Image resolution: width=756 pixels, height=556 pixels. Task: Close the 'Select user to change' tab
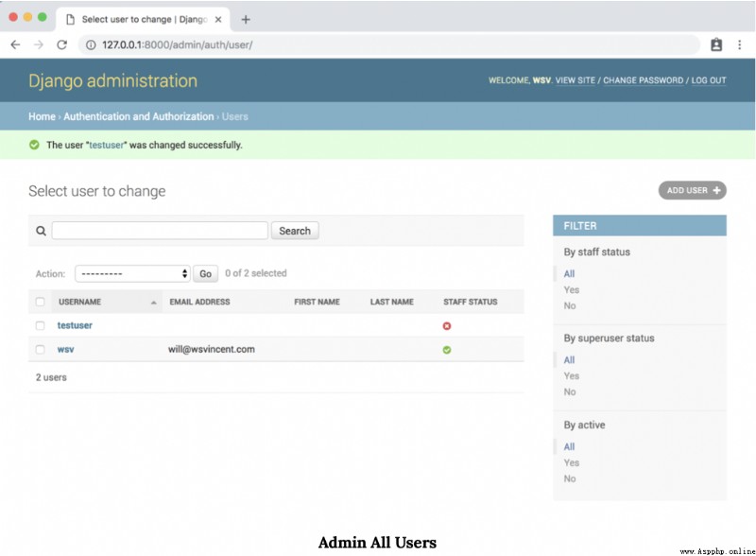point(218,19)
